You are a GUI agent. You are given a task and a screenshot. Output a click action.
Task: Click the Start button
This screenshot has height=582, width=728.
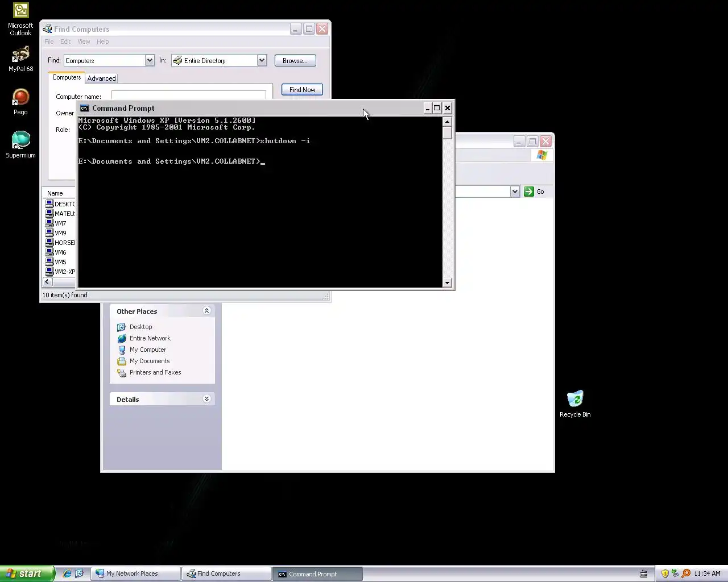pyautogui.click(x=27, y=573)
